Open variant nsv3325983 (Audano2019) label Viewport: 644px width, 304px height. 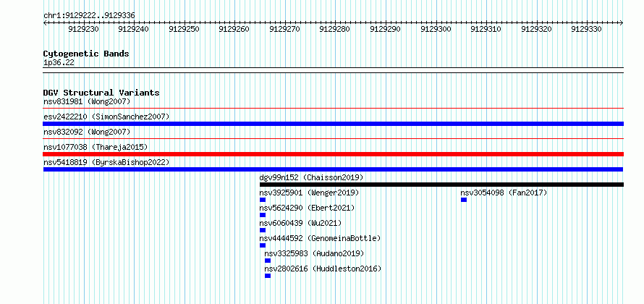pyautogui.click(x=314, y=253)
